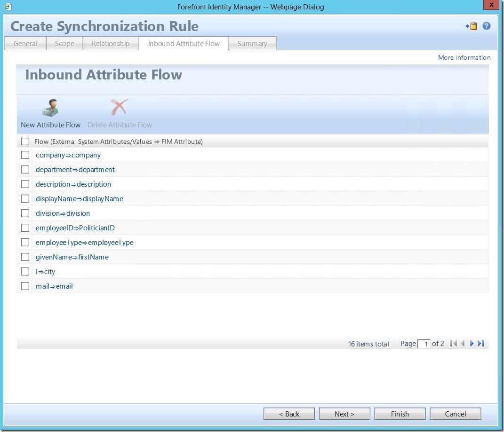
Task: Close the Webpage Dialog window
Action: tap(491, 5)
